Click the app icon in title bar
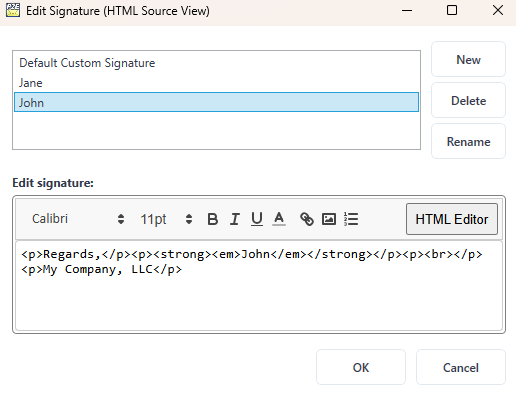Viewport: 516px width, 394px height. (x=13, y=10)
